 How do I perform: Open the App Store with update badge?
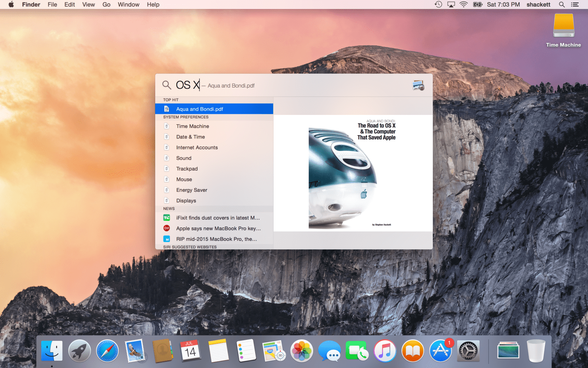click(440, 350)
